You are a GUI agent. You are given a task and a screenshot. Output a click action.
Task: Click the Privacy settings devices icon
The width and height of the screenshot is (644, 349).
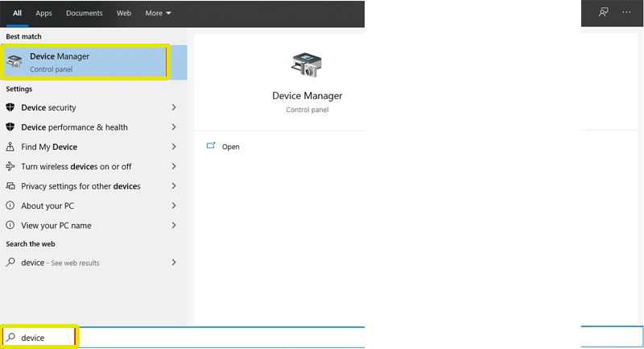(x=10, y=186)
